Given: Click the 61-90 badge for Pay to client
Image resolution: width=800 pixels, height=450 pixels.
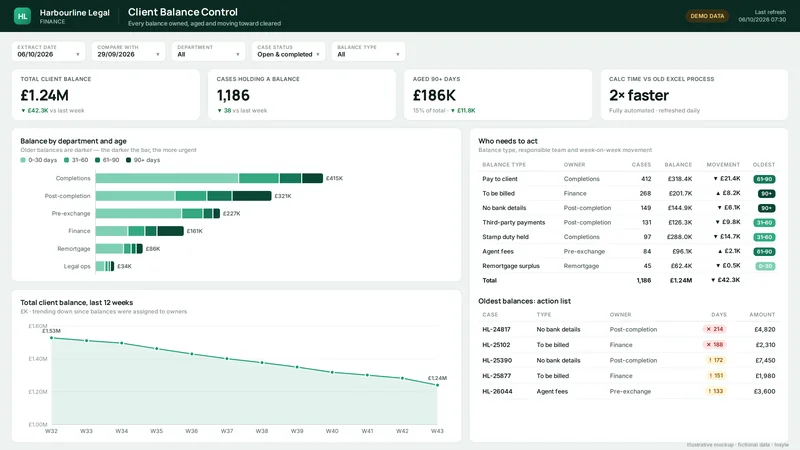Looking at the screenshot, I should pos(764,179).
